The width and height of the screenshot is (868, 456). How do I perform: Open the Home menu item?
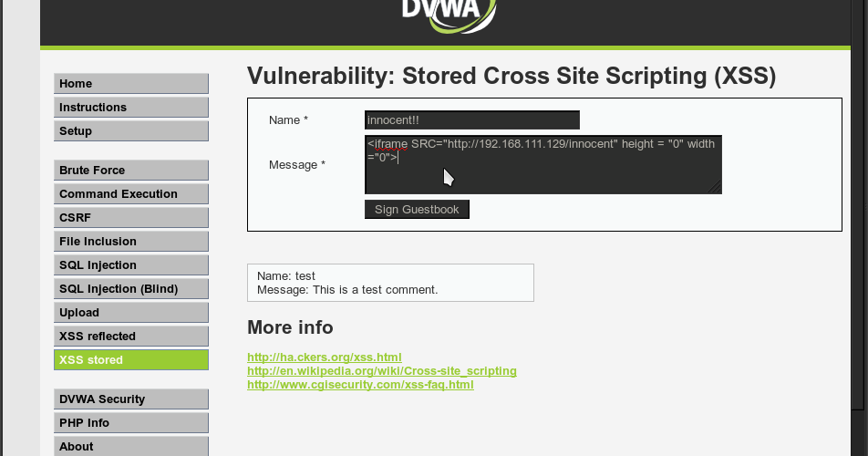tap(131, 84)
